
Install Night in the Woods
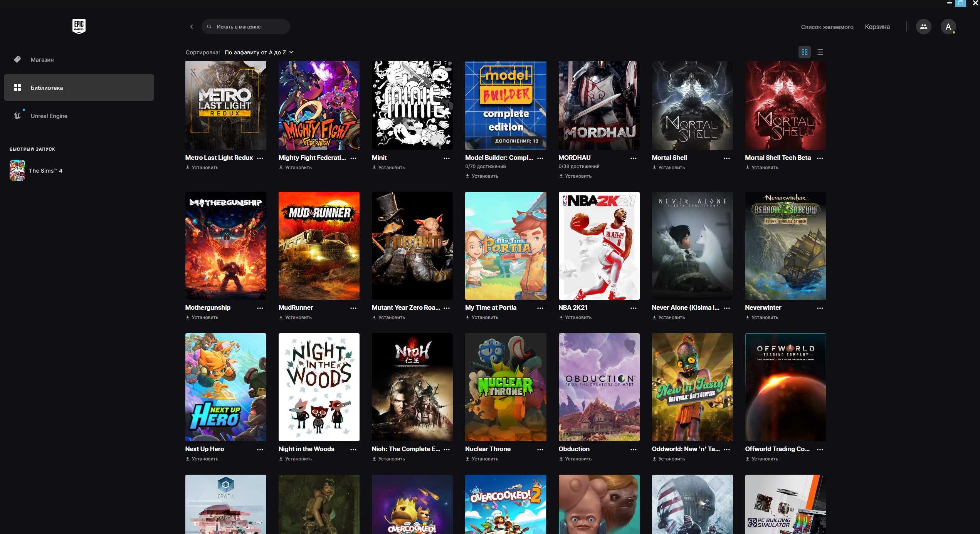[295, 459]
